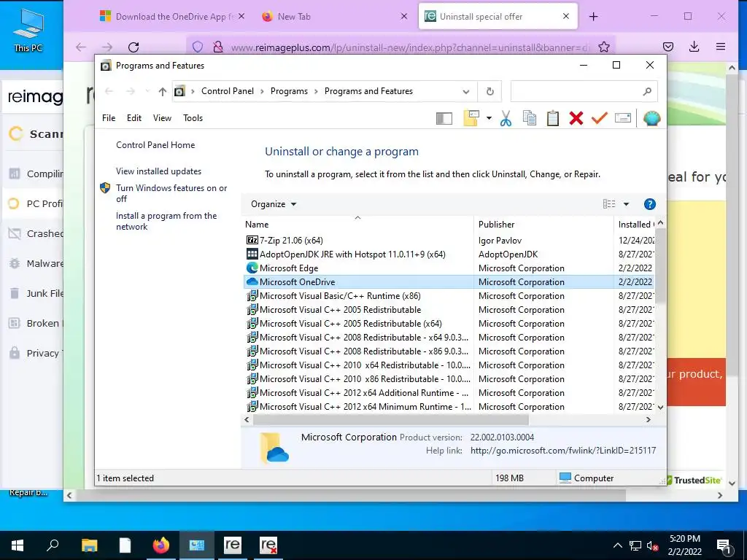The height and width of the screenshot is (560, 747).
Task: Click the Reimage taskbar icon with red X
Action: (268, 545)
